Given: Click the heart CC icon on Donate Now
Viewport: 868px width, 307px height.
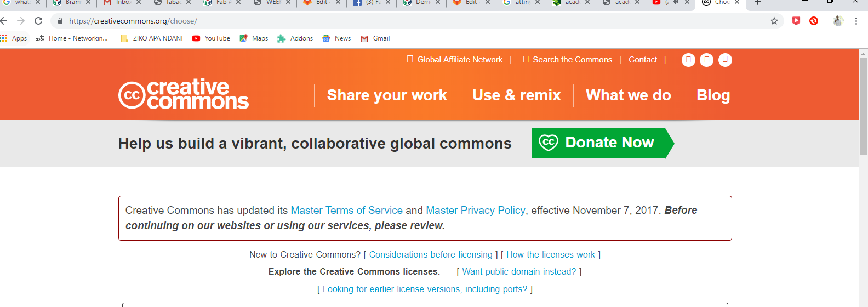Looking at the screenshot, I should point(549,143).
